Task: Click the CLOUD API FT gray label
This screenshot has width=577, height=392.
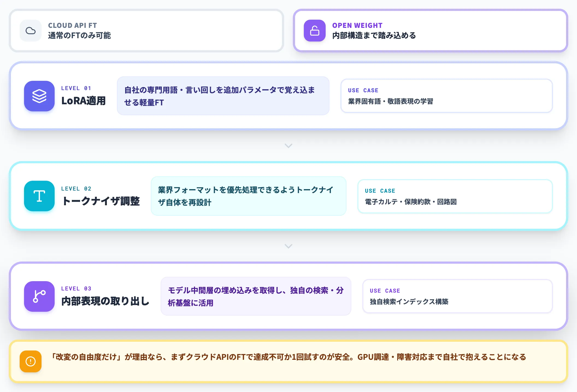Action: pyautogui.click(x=73, y=25)
